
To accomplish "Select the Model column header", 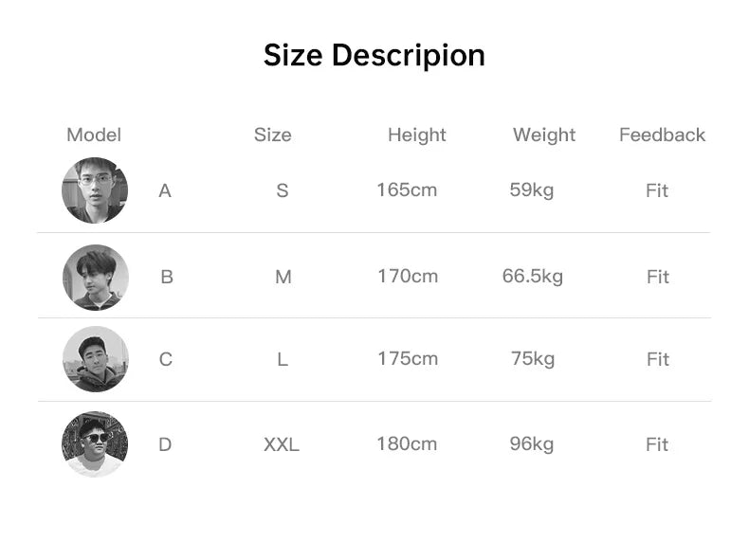I will coord(94,135).
